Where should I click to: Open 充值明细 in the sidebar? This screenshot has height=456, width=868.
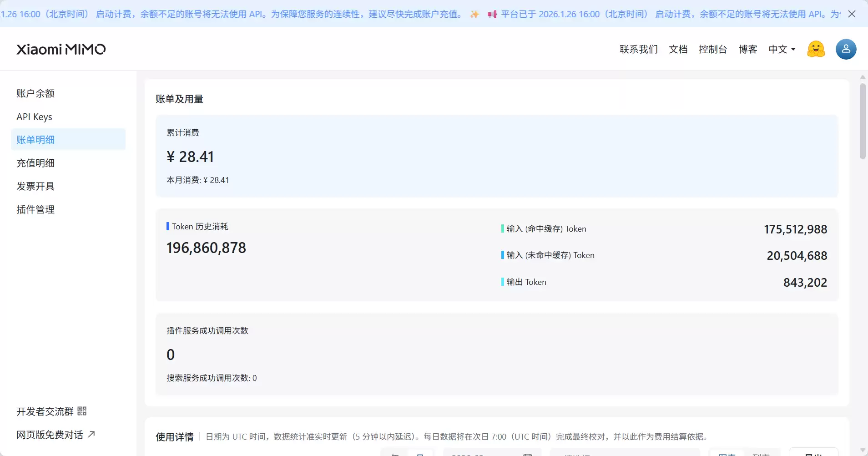[x=35, y=163]
